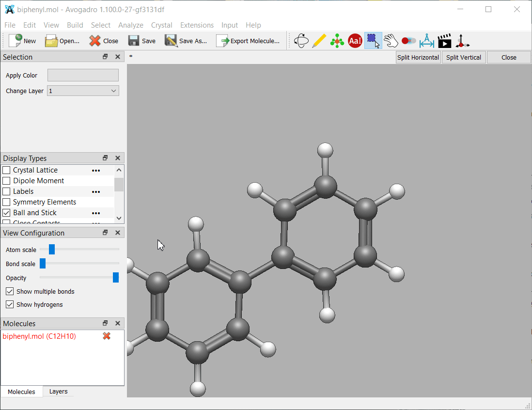
Task: Toggle Show hydrogens checkbox
Action: click(x=10, y=304)
